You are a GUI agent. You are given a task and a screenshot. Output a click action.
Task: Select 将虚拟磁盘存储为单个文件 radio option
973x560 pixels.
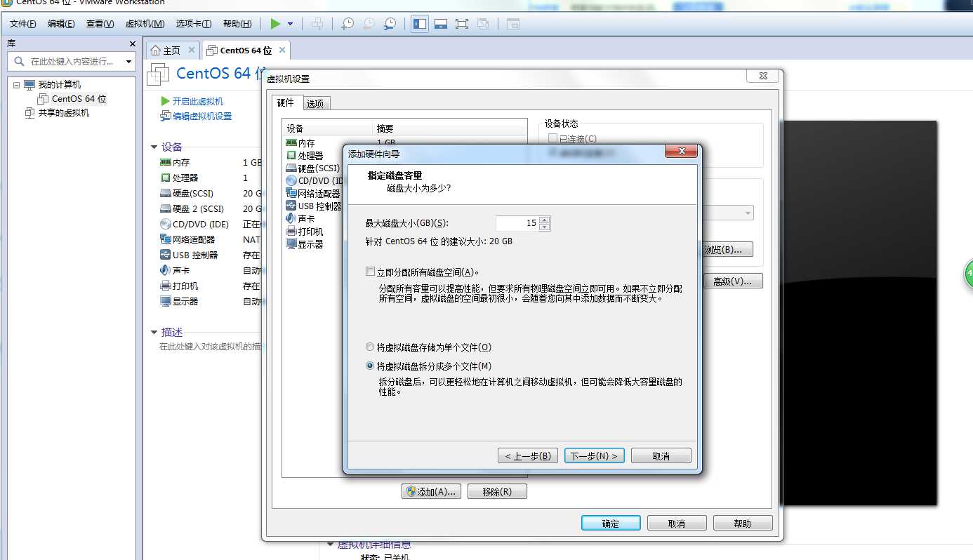370,347
